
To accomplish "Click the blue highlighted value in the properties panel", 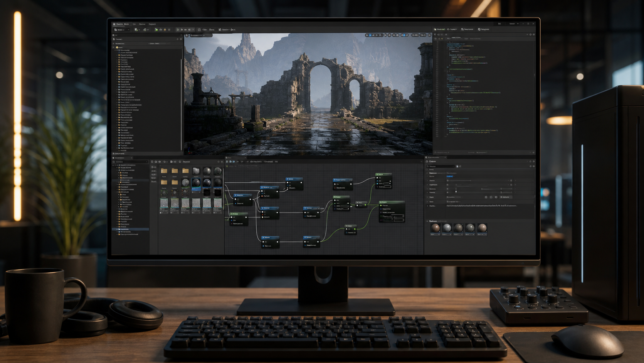I will tap(450, 176).
